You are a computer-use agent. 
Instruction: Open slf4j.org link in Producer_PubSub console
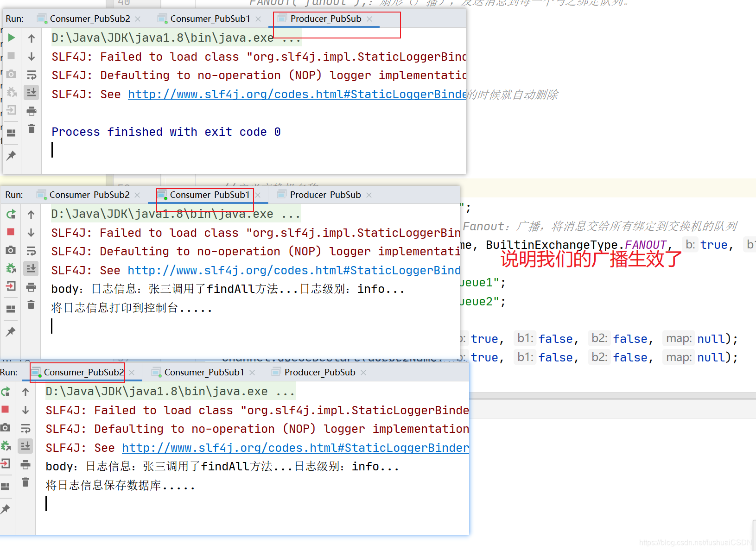click(297, 95)
